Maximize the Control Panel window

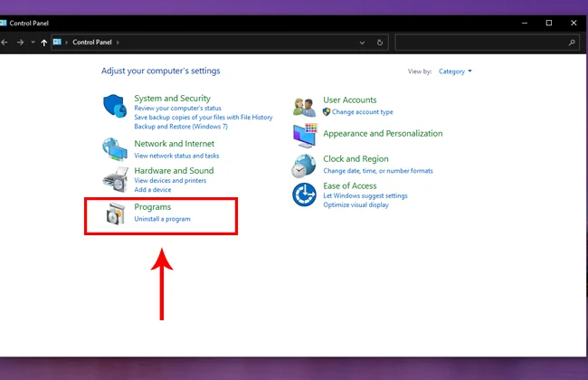coord(548,23)
